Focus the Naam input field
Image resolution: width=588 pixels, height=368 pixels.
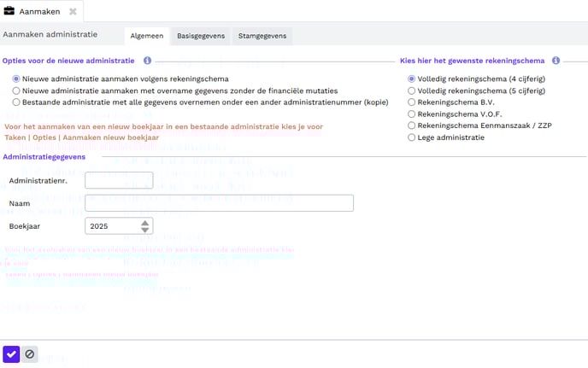point(219,203)
